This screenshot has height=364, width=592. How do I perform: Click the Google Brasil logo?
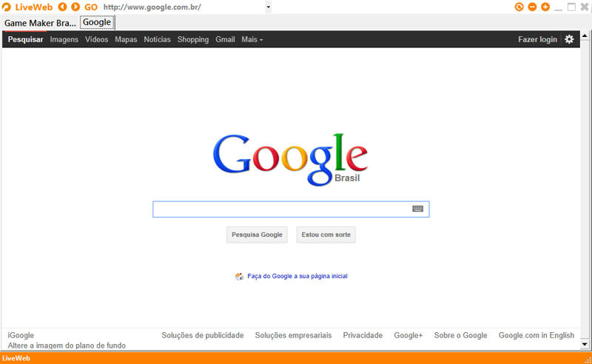click(x=290, y=160)
